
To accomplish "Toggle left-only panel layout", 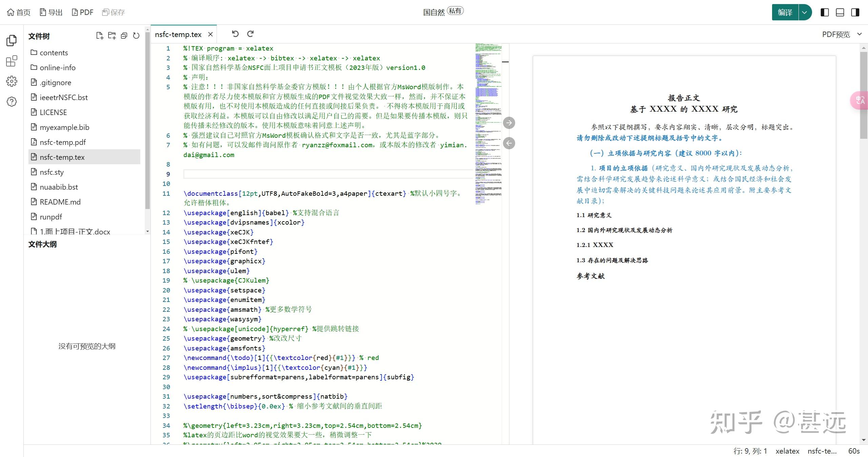I will point(825,13).
